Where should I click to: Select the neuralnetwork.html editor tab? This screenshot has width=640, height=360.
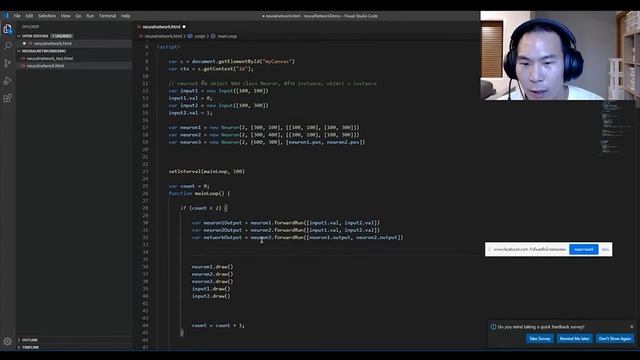tap(161, 27)
